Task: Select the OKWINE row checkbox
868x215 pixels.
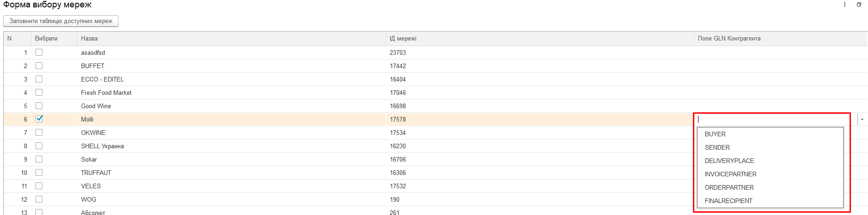Action: tap(39, 133)
